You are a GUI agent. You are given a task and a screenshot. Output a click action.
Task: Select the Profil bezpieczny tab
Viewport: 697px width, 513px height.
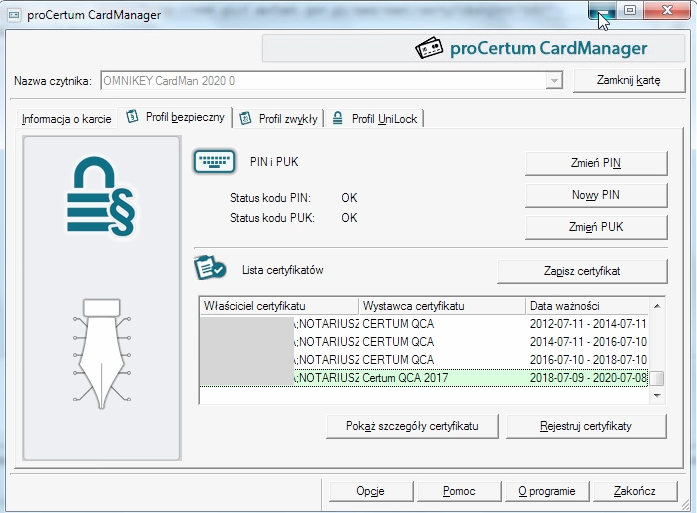pyautogui.click(x=175, y=117)
